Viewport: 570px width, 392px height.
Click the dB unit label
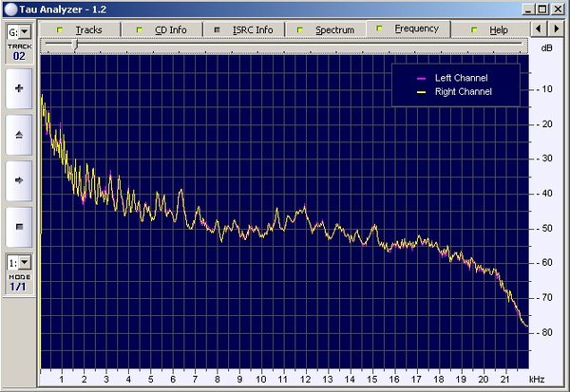[546, 48]
